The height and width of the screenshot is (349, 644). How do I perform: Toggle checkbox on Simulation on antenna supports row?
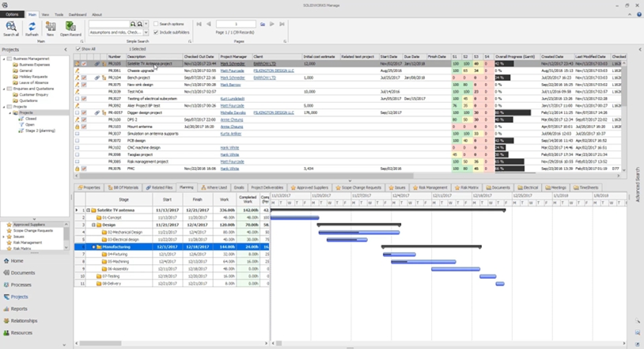click(x=77, y=134)
